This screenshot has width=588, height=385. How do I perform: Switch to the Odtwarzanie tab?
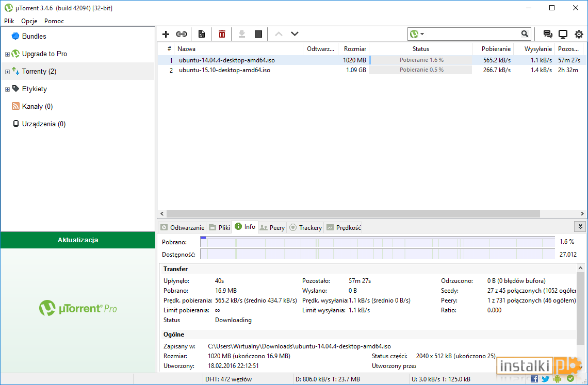(183, 228)
